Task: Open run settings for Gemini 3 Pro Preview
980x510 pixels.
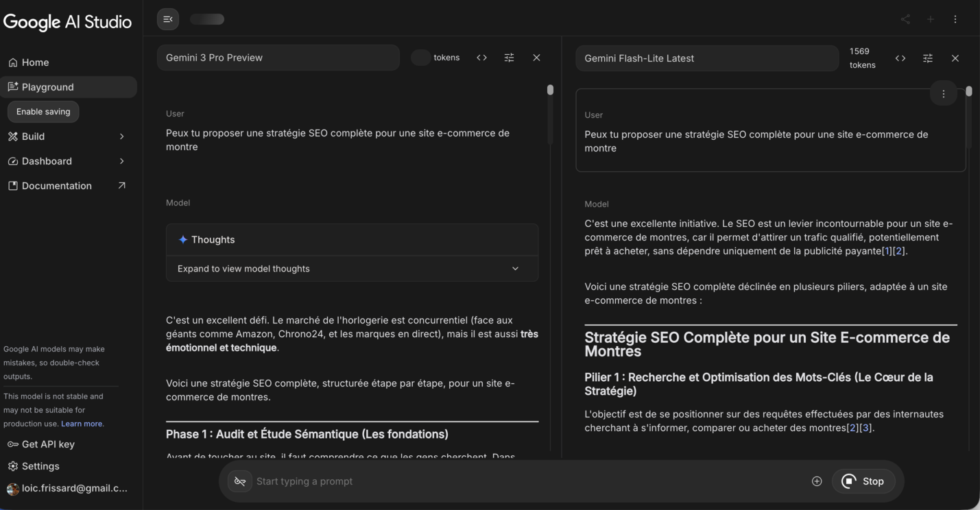Action: click(x=509, y=58)
